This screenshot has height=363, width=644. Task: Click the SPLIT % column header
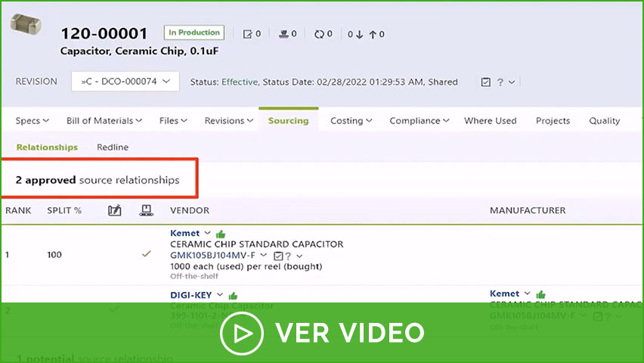tap(64, 210)
